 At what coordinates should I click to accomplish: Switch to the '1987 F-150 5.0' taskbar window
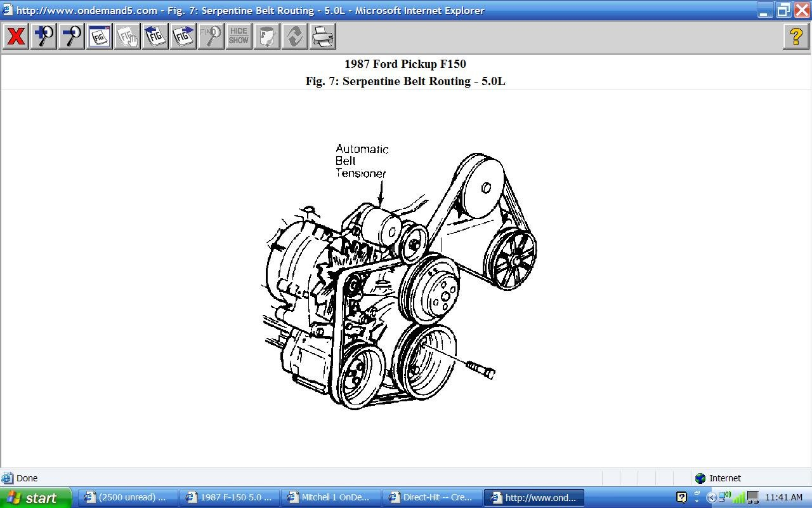coord(230,498)
